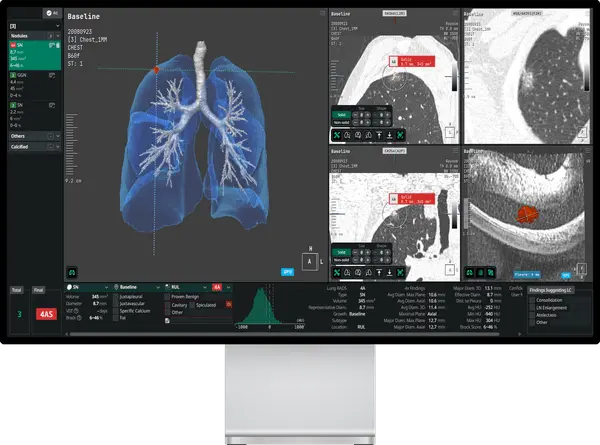Click the upload-arrow icon in upper CT view toolbar
This screenshot has height=445, width=600.
tap(379, 135)
